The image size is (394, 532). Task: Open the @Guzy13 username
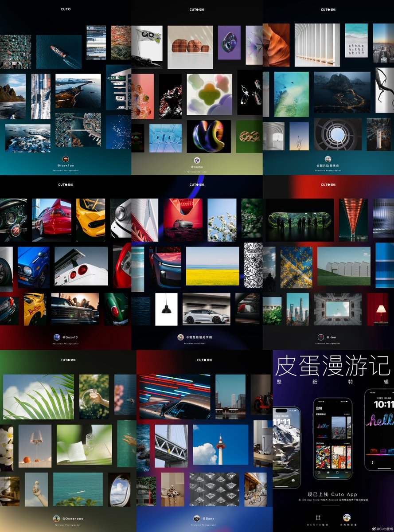pos(71,337)
